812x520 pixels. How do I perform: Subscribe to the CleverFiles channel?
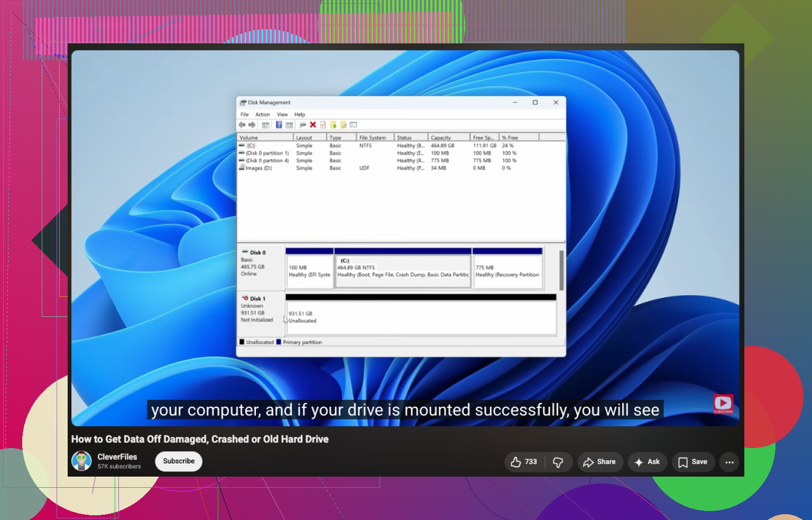coord(179,461)
